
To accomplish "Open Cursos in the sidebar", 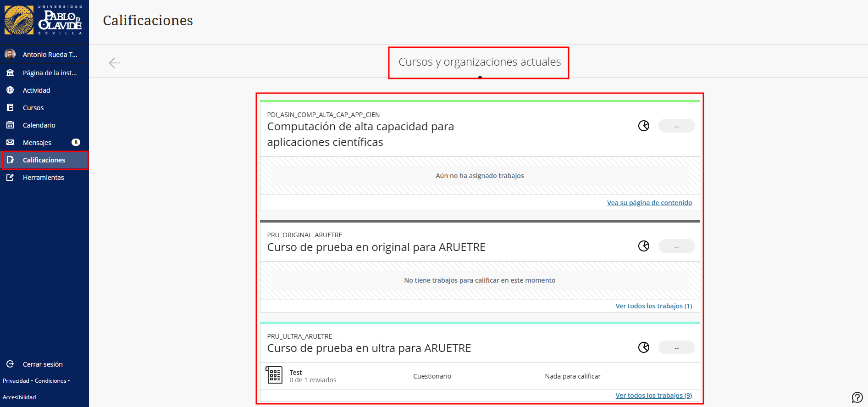I will tap(33, 108).
